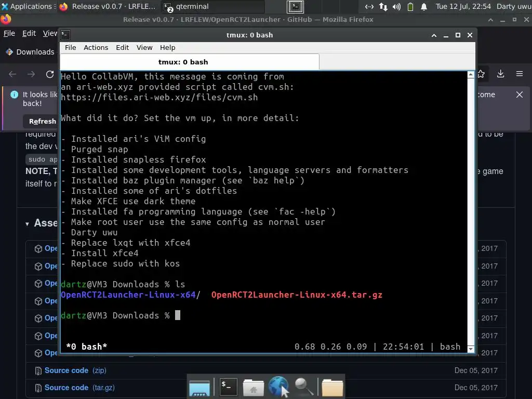Click the network transfer arrows tray icon
This screenshot has width=532, height=399.
383,6
